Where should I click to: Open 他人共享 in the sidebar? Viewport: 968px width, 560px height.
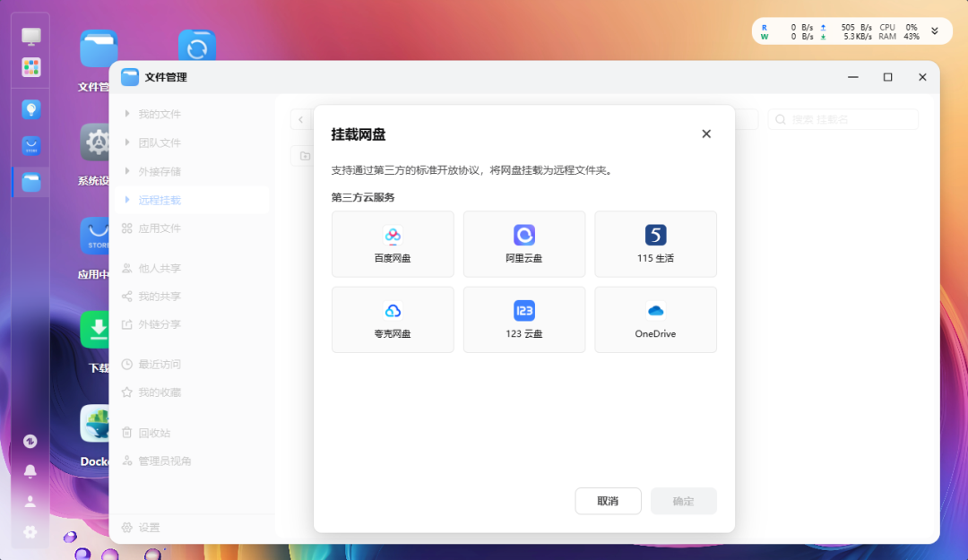click(160, 269)
